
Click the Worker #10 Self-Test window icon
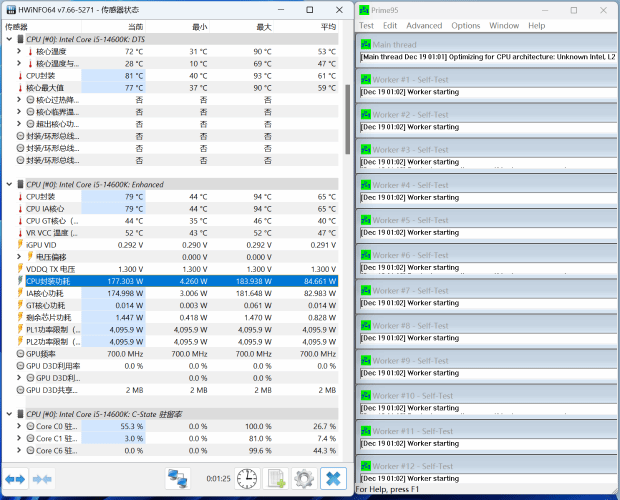click(366, 396)
